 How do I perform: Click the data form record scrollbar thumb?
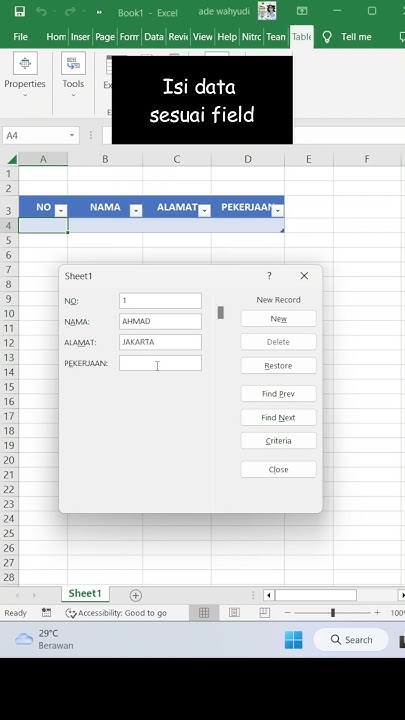click(220, 312)
